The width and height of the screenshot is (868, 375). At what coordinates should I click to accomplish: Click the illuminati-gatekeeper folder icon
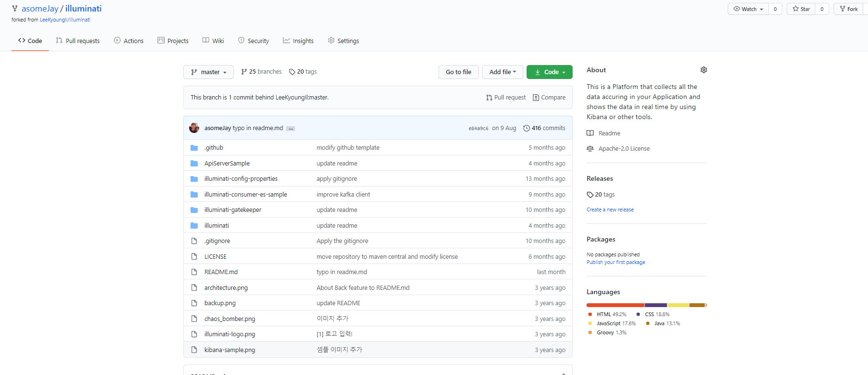click(194, 210)
